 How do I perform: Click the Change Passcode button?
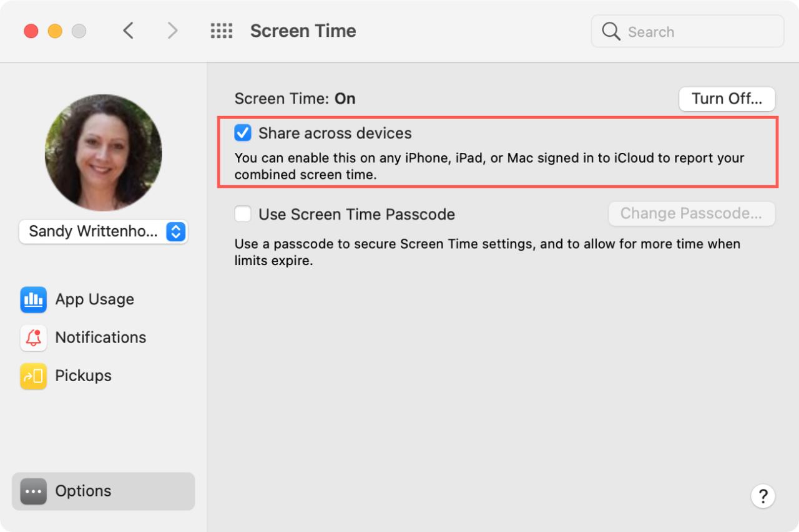pos(691,213)
